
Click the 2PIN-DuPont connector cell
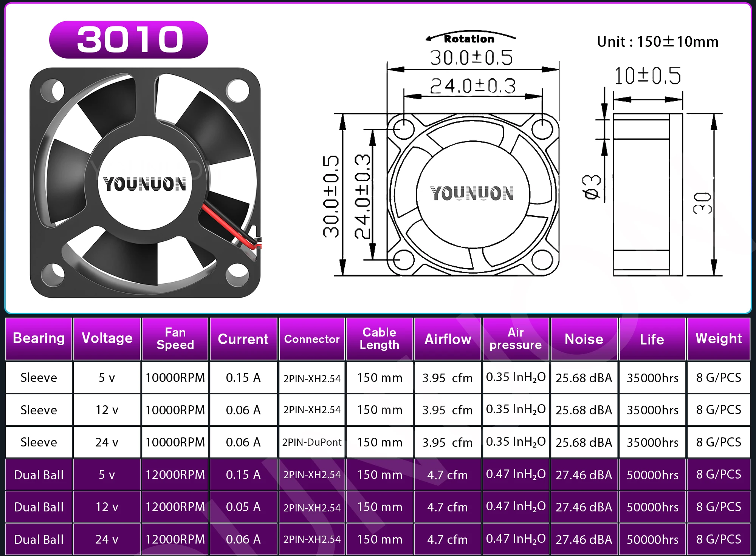coord(312,442)
